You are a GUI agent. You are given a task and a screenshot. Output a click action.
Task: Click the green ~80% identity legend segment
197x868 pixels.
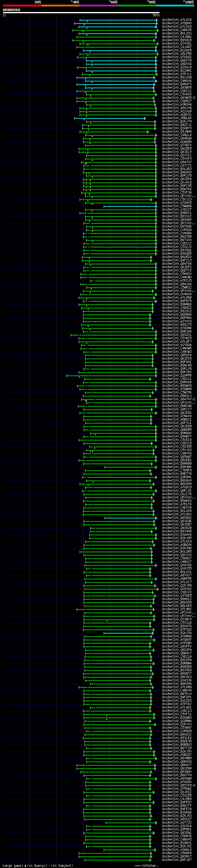click(137, 6)
